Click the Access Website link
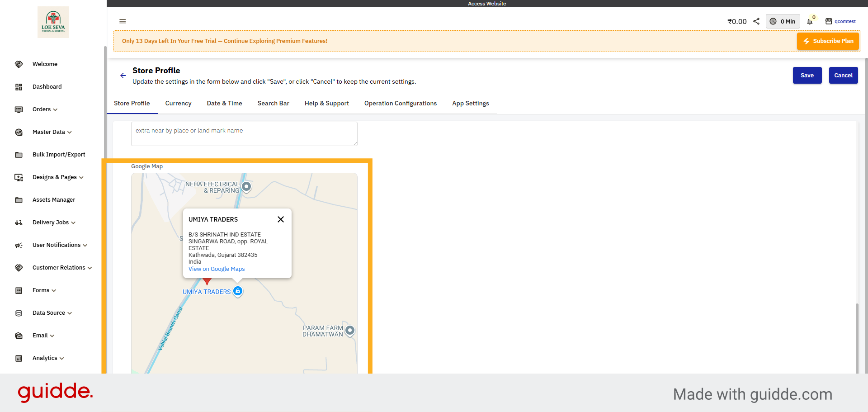The height and width of the screenshot is (412, 868). tap(487, 3)
